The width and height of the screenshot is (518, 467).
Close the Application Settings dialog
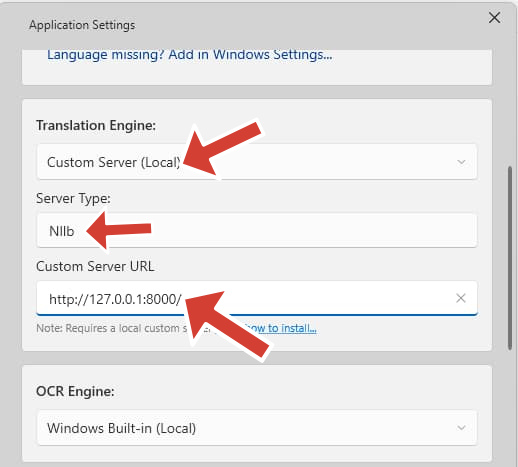pos(494,18)
